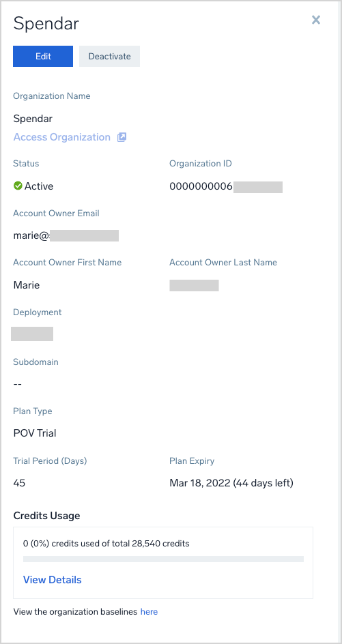Click the Account Owner First Name Marie

(27, 285)
